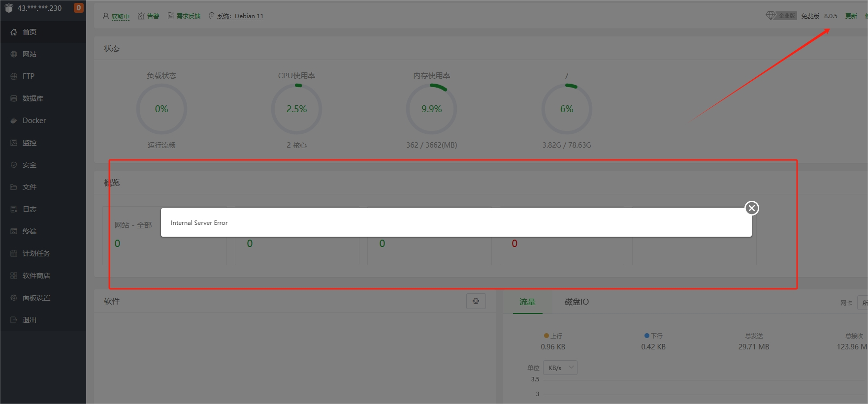This screenshot has height=404, width=868.
Task: Open the 软件 panel settings gear button
Action: [x=476, y=301]
